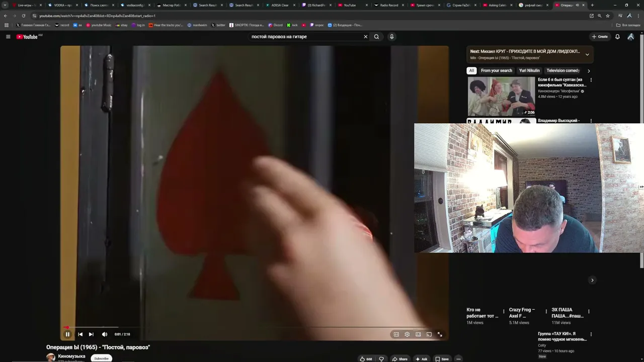Bookmark this page with star icon
Image resolution: width=644 pixels, height=362 pixels.
pyautogui.click(x=608, y=16)
